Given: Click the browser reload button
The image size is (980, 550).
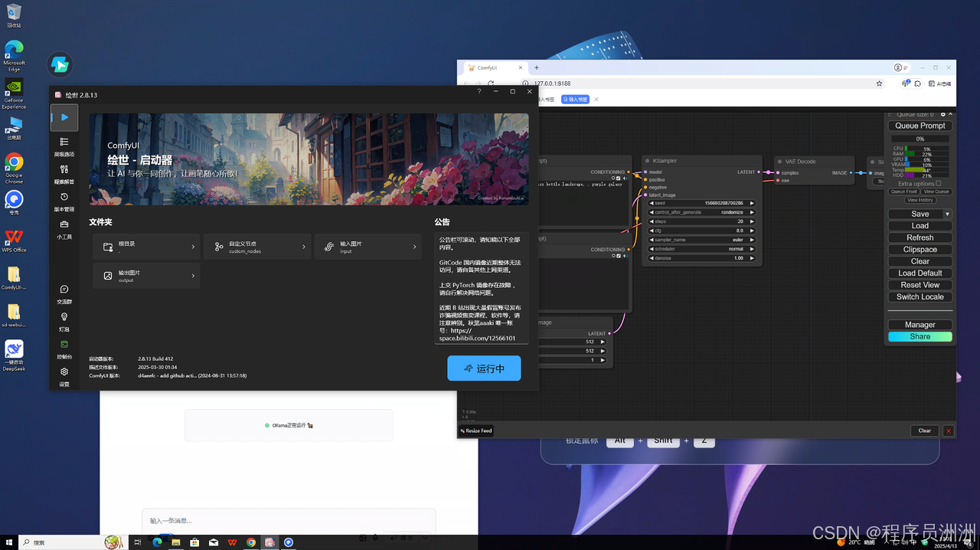Looking at the screenshot, I should tap(491, 83).
